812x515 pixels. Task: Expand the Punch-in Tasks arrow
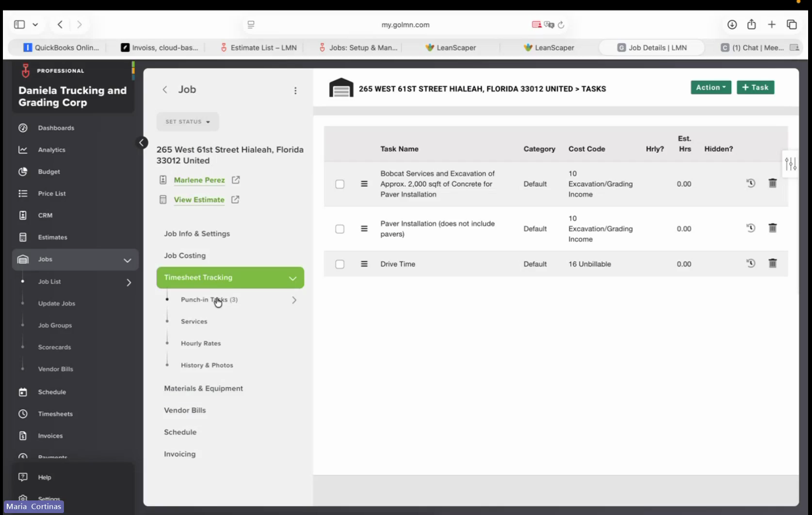tap(294, 300)
